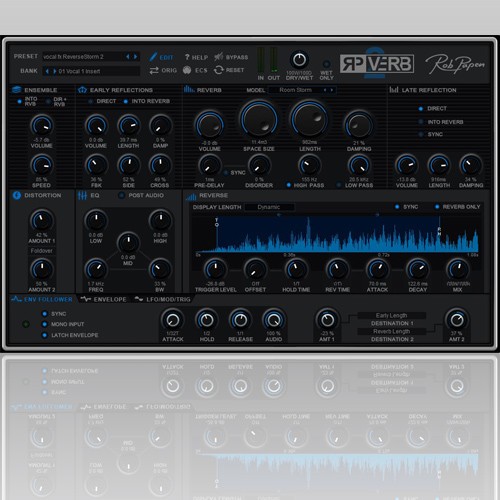Click the Ensemble Speed knob

[42, 165]
